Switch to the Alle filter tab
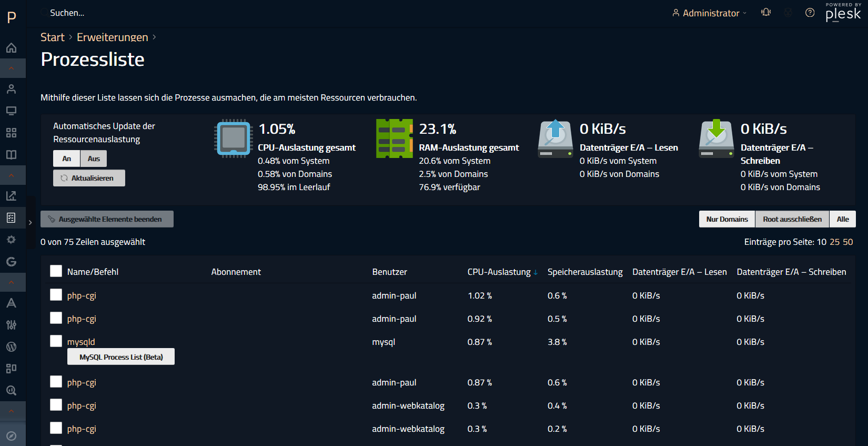 pyautogui.click(x=842, y=219)
